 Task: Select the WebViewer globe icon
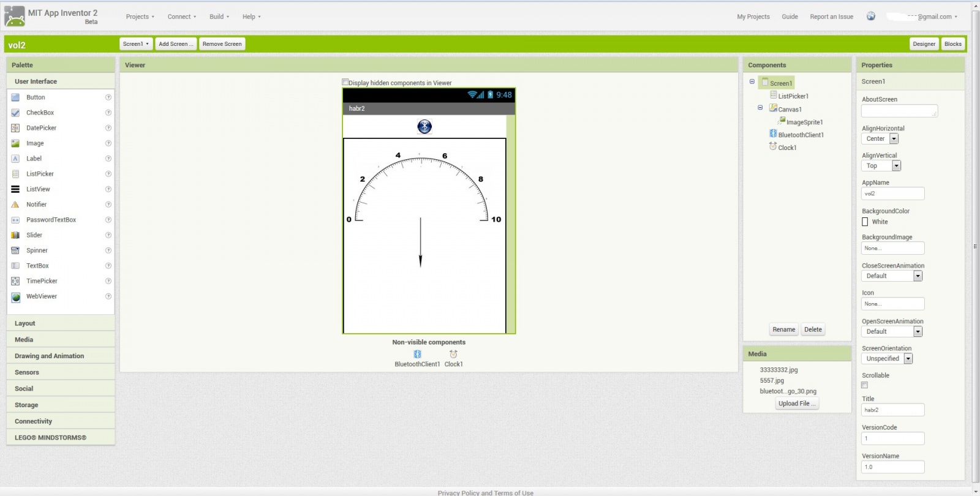point(15,297)
